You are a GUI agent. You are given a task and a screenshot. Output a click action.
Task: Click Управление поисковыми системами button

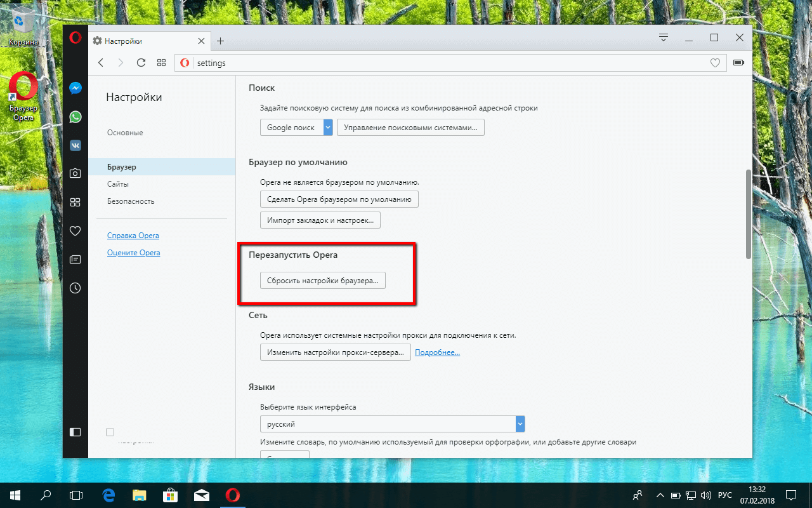410,128
